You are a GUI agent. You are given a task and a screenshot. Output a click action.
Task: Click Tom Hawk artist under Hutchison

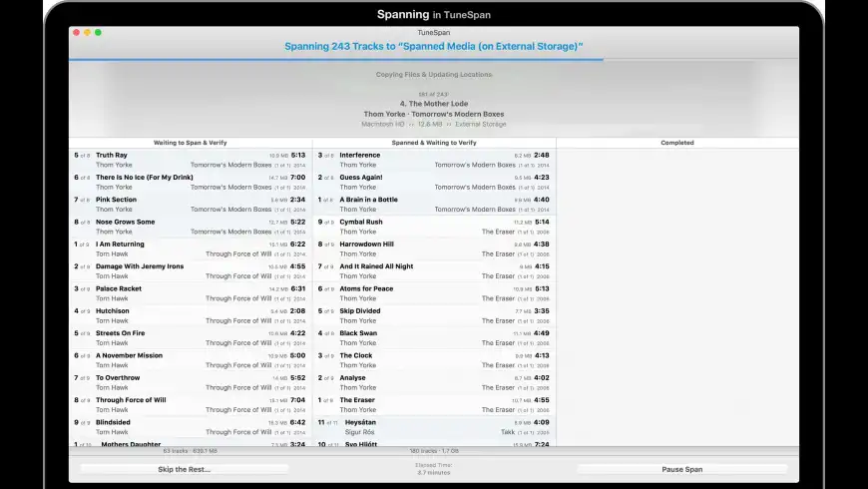point(112,320)
